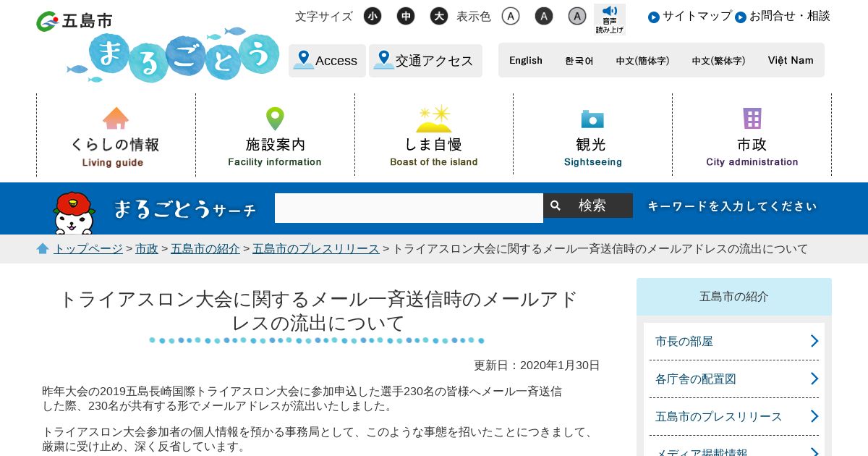Go to トップページ breadcrumb
This screenshot has height=456, width=868.
pos(88,249)
